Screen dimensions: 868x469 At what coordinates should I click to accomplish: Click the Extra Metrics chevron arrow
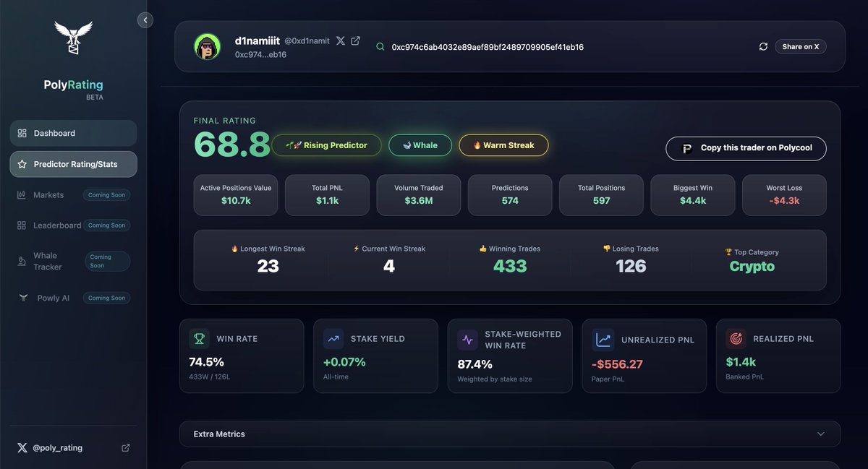click(820, 434)
